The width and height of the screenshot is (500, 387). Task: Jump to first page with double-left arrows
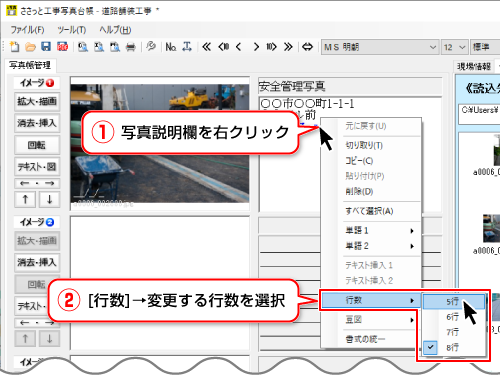pos(207,47)
